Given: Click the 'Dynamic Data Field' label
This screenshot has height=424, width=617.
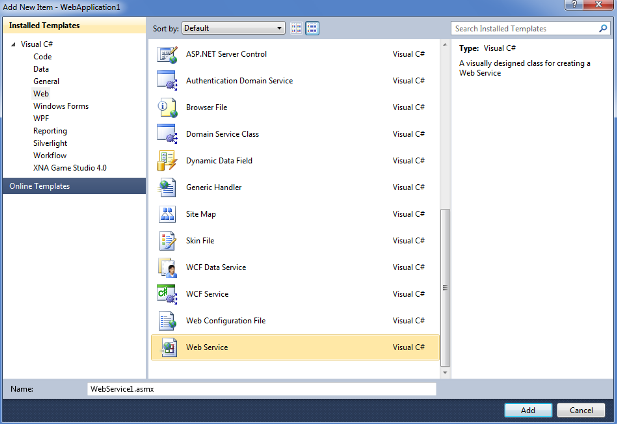Looking at the screenshot, I should (x=219, y=160).
